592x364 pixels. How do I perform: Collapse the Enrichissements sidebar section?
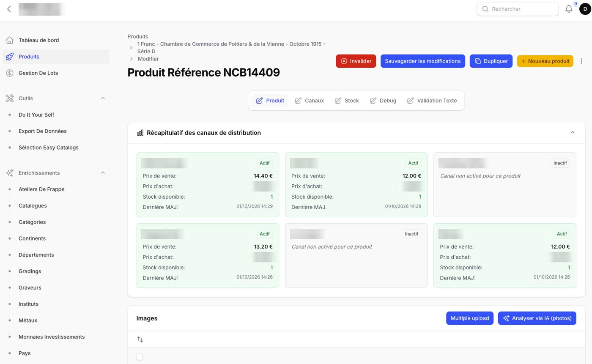pyautogui.click(x=103, y=173)
